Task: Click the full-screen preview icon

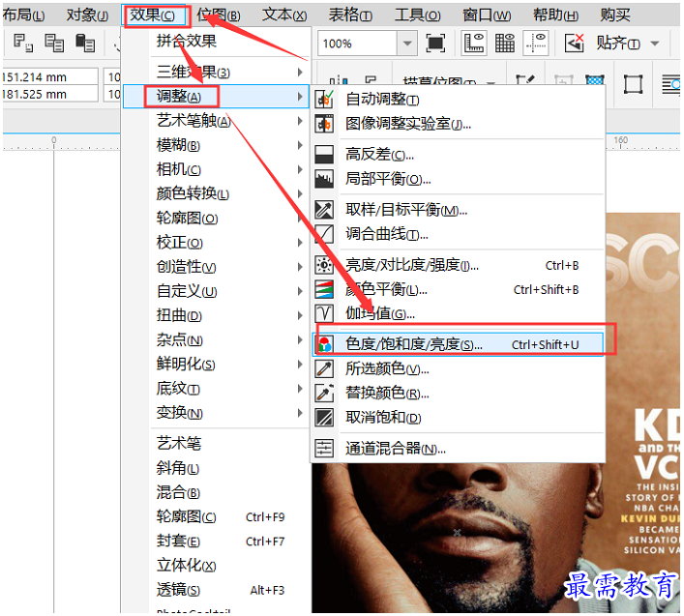Action: coord(435,44)
